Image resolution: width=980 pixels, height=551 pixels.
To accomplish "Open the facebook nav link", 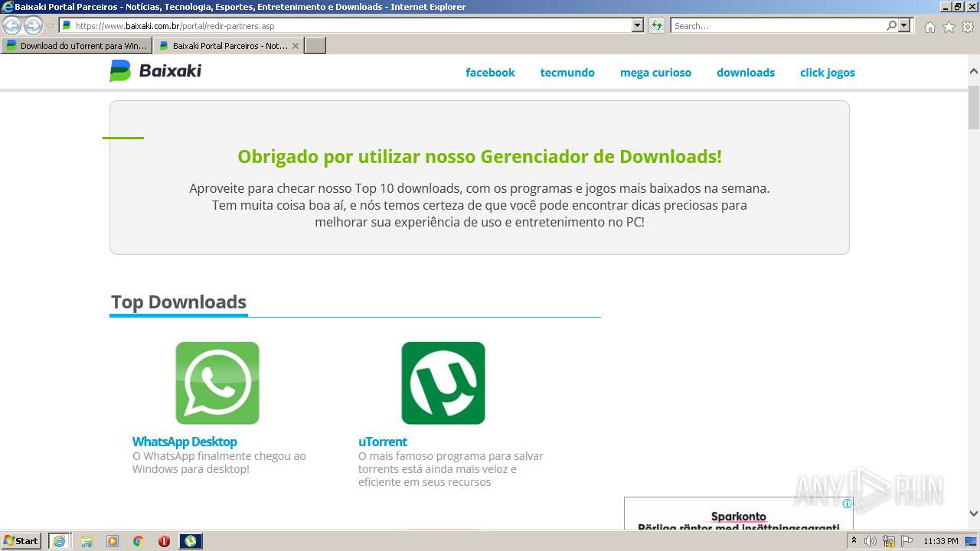I will pyautogui.click(x=490, y=73).
